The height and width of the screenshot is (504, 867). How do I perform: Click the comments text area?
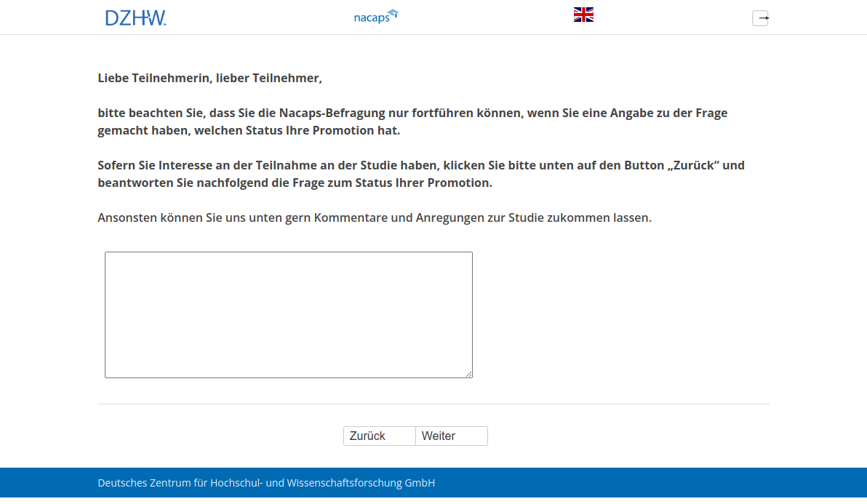pos(288,314)
